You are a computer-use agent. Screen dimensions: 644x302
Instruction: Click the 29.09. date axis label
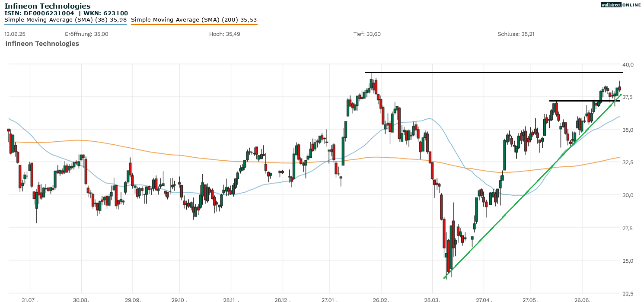[133, 299]
